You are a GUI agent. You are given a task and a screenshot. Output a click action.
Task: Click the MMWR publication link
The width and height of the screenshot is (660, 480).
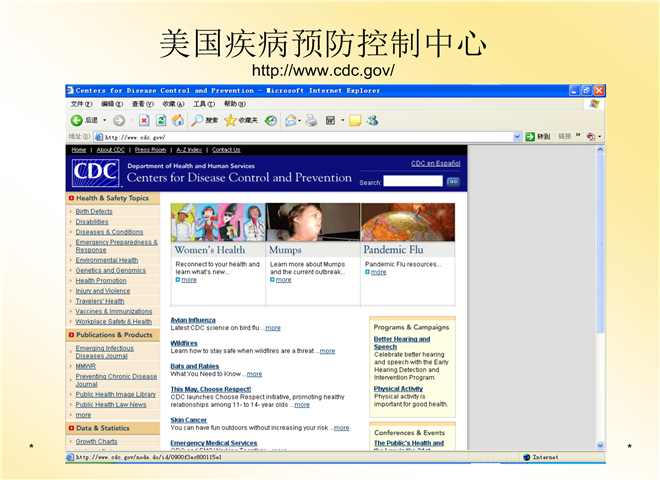coord(85,366)
